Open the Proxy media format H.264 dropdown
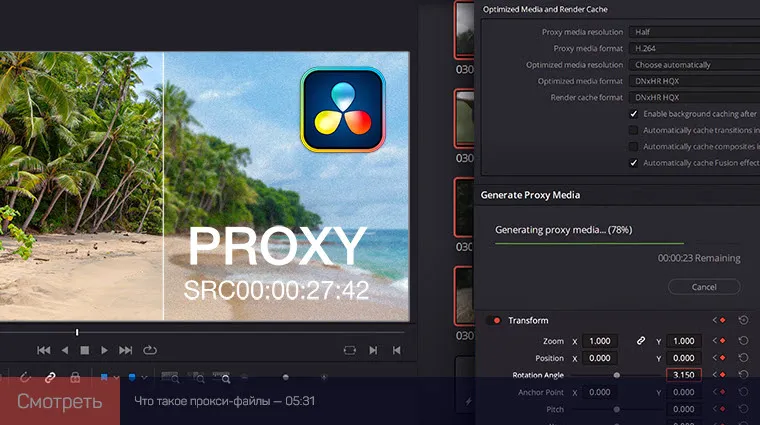 [694, 48]
